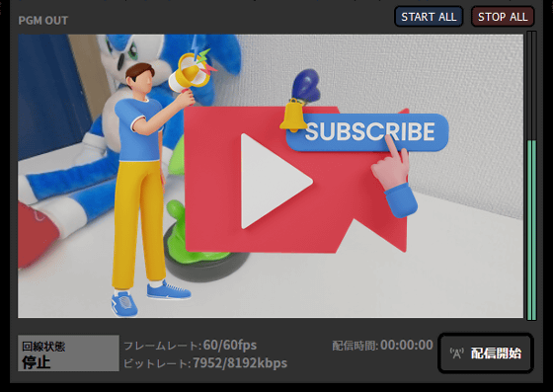This screenshot has width=553, height=392.
Task: Click the STOP ALL button
Action: pos(503,17)
